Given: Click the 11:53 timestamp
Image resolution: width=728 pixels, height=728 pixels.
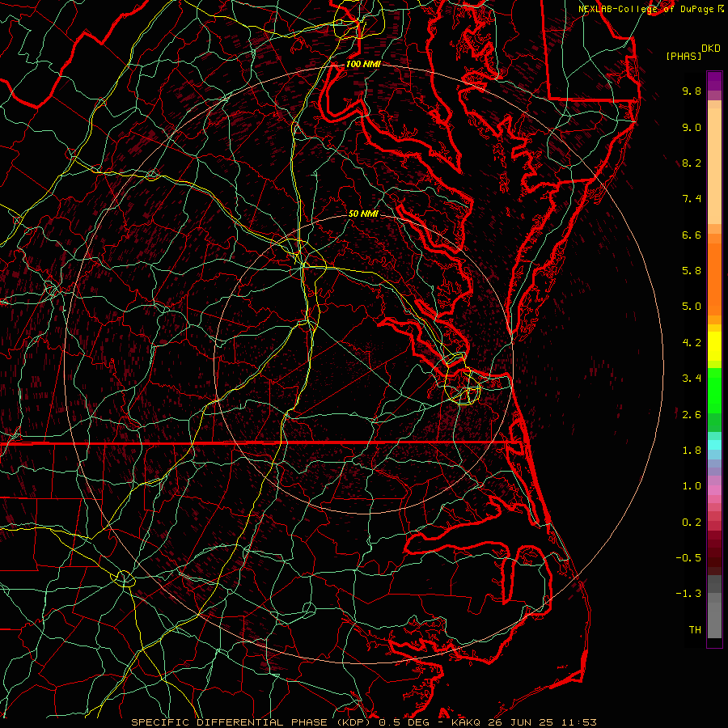Looking at the screenshot, I should pyautogui.click(x=578, y=722).
